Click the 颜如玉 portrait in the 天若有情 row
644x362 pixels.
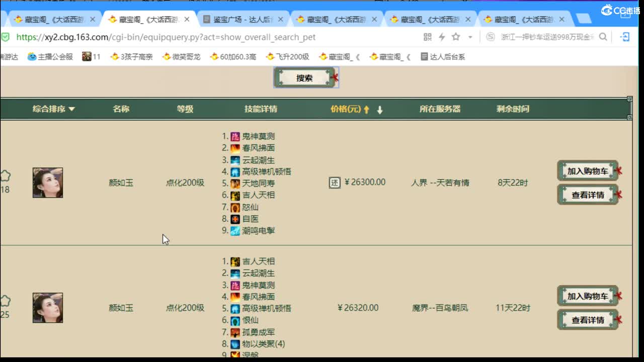(48, 183)
